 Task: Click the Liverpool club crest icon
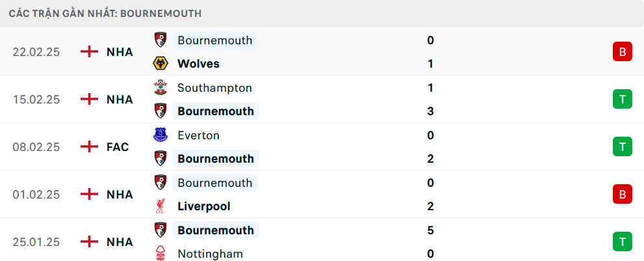point(160,206)
